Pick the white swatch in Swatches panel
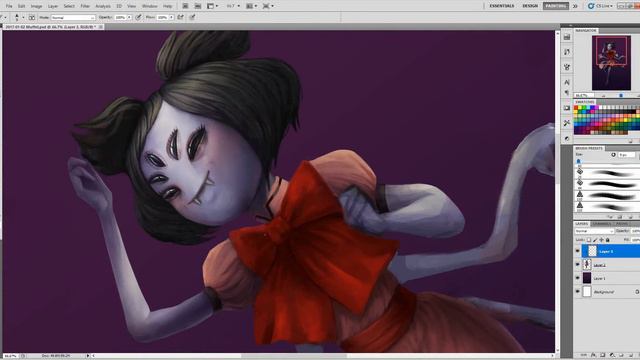Image resolution: width=640 pixels, height=360 pixels. 601,107
